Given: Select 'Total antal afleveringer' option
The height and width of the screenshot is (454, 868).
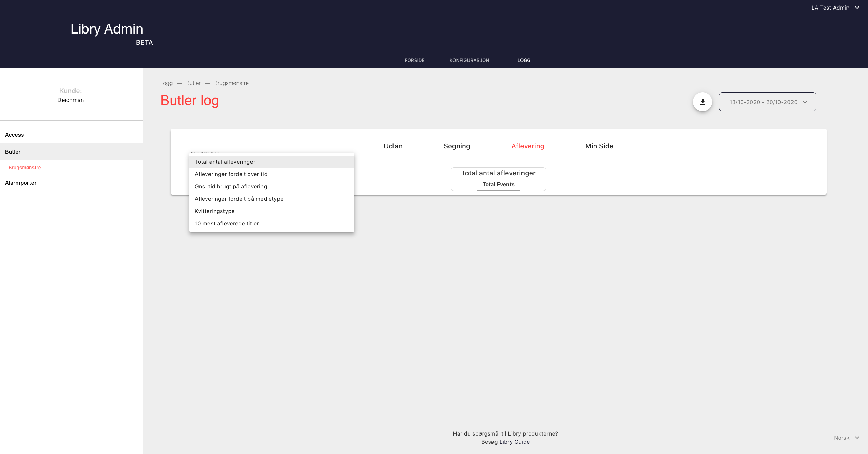Looking at the screenshot, I should coord(225,162).
